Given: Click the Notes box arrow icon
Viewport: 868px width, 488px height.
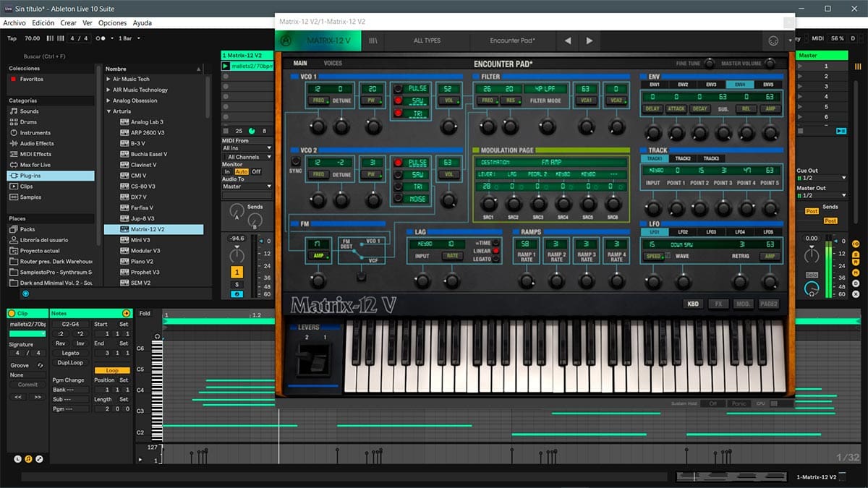Looking at the screenshot, I should [126, 314].
